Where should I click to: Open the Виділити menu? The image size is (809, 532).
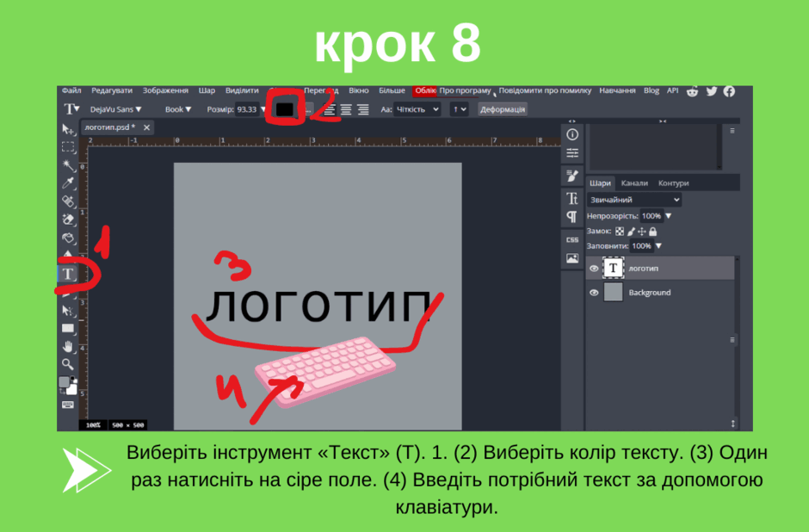[242, 90]
